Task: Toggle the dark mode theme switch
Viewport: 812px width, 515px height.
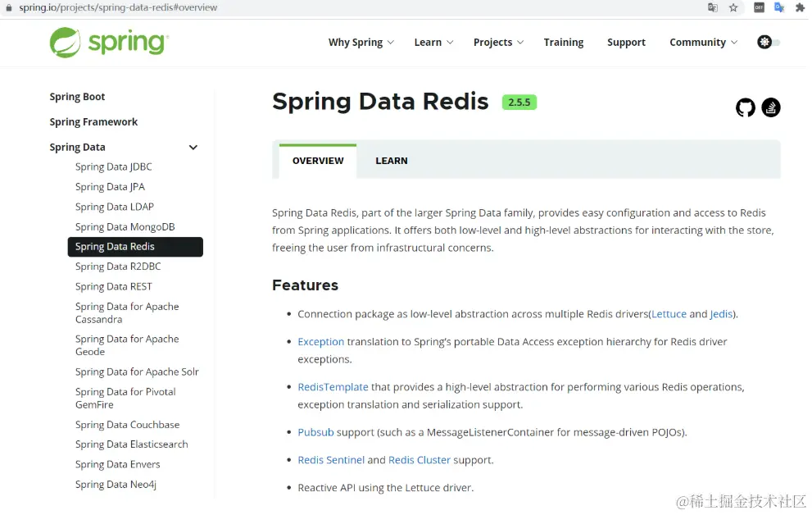Action: click(x=769, y=42)
